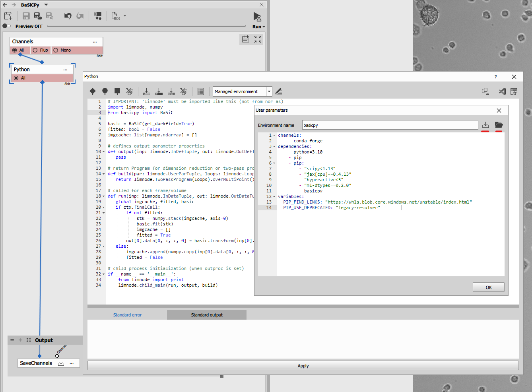Click the folder icon beside Environment name

[x=499, y=125]
